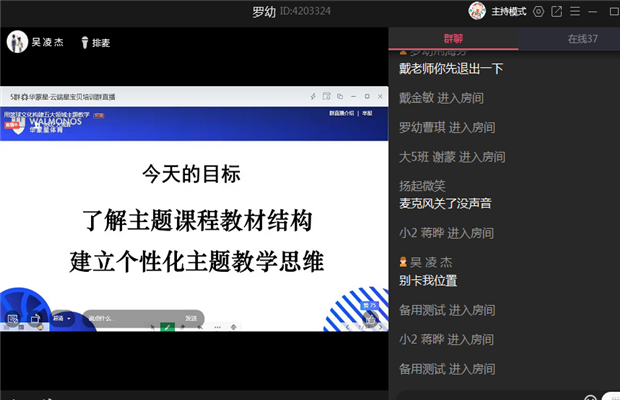
Task: Open the hamburger menu in title bar
Action: [x=575, y=12]
